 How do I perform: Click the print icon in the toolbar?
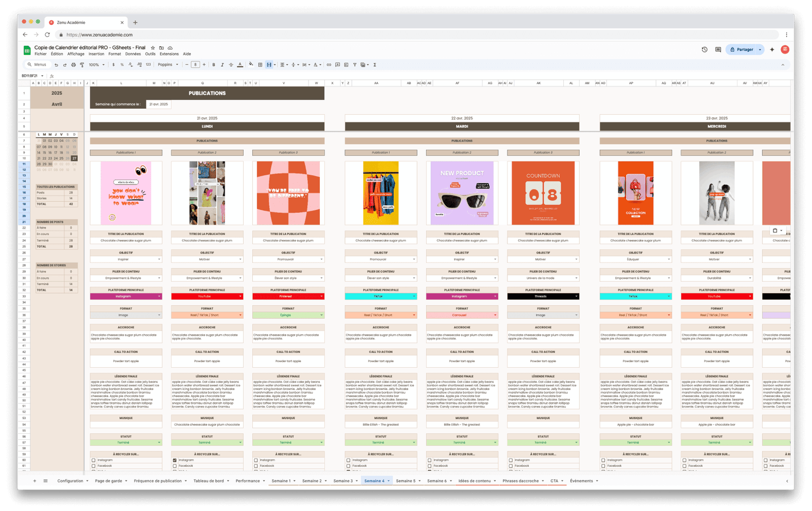(x=74, y=65)
